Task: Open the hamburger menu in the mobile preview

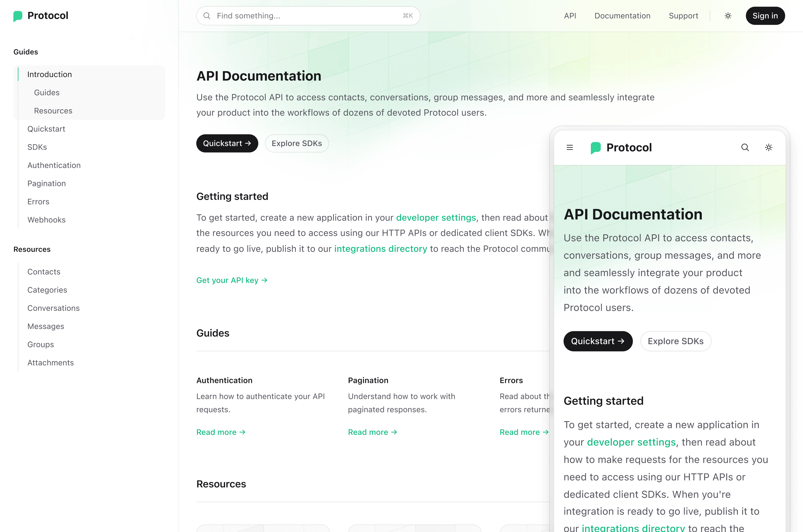Action: [x=569, y=147]
